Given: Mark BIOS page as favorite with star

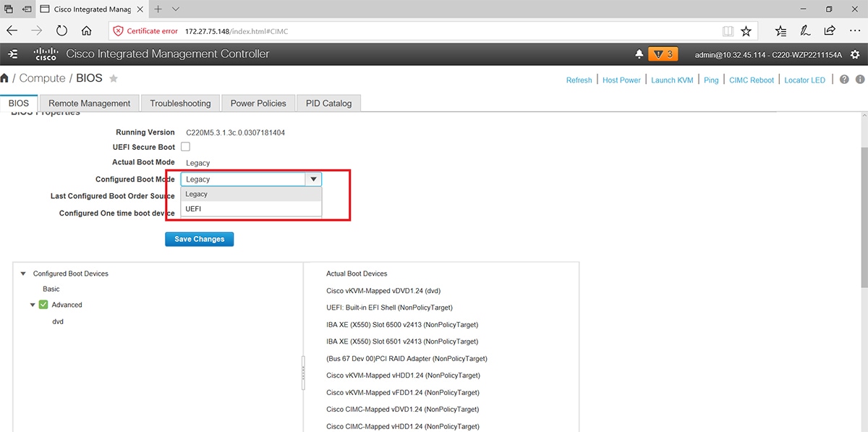Looking at the screenshot, I should tap(114, 78).
